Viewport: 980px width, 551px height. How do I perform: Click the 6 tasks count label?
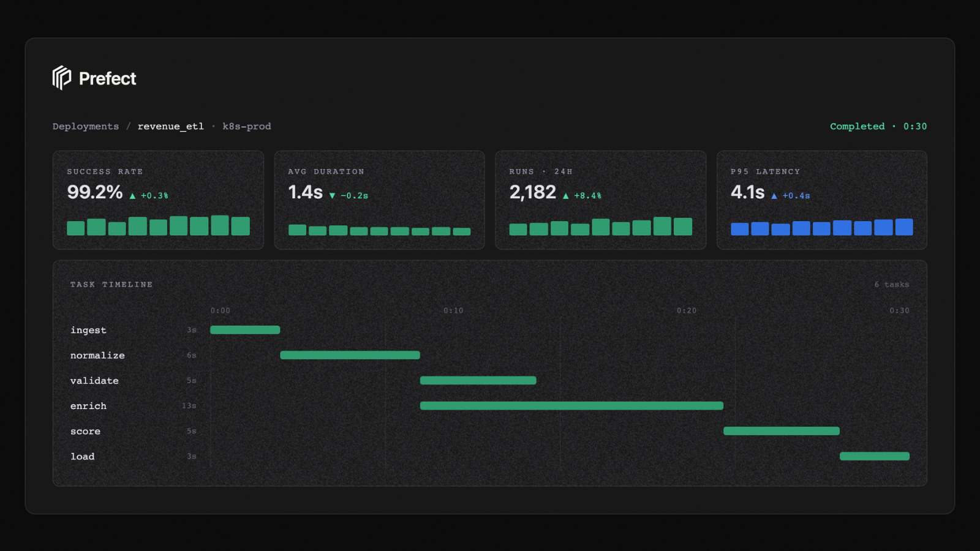point(892,285)
